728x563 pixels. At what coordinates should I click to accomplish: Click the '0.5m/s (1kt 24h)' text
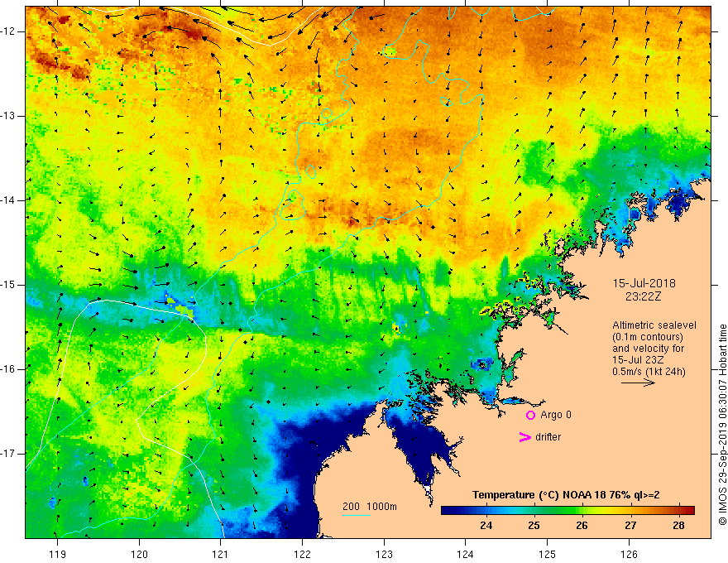[649, 372]
